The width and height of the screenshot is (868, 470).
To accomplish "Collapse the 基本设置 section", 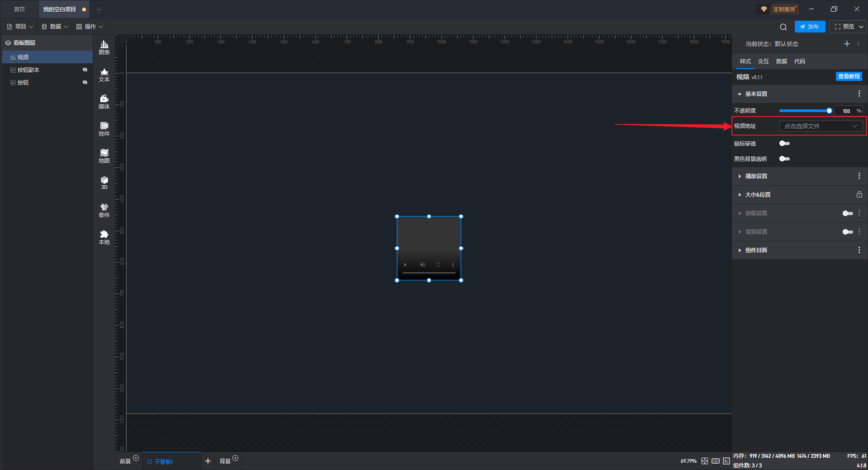I will coord(740,94).
